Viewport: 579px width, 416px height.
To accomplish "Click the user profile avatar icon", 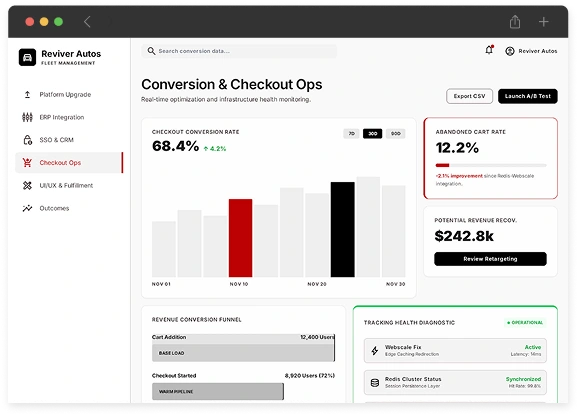I will [510, 51].
